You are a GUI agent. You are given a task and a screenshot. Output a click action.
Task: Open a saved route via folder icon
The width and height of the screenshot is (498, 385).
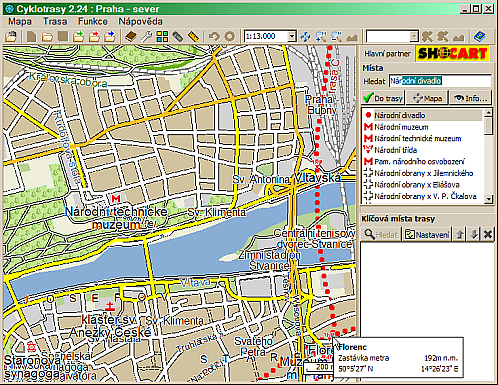pyautogui.click(x=47, y=36)
